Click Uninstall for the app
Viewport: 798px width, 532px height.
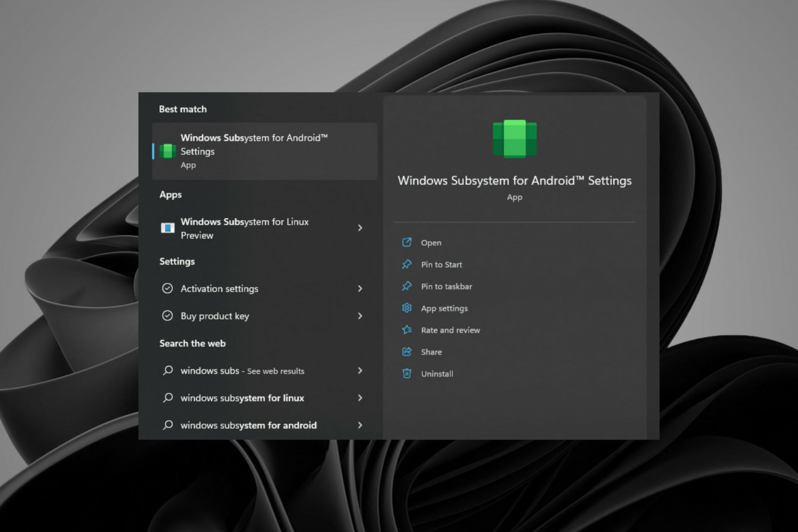pyautogui.click(x=437, y=374)
